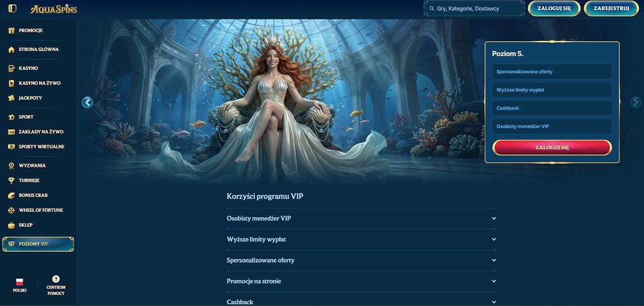Open the AquaSpins logo home link
The width and height of the screenshot is (644, 306).
(53, 9)
